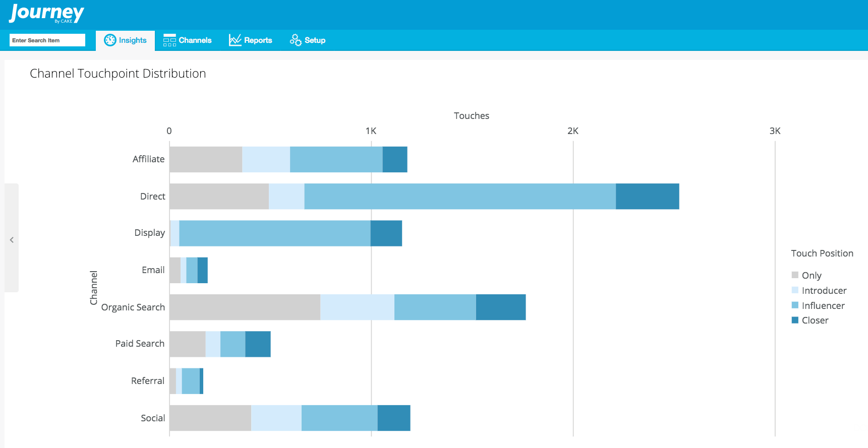Click the Touches axis title
The height and width of the screenshot is (448, 868).
click(472, 116)
